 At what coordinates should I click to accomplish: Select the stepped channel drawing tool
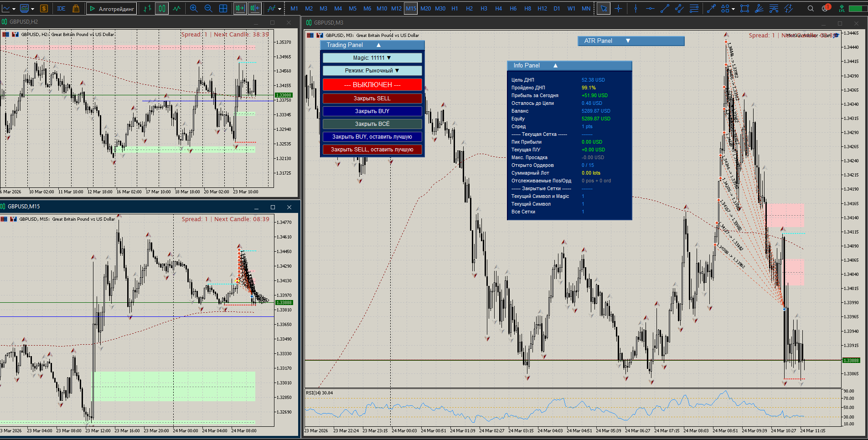pos(789,9)
